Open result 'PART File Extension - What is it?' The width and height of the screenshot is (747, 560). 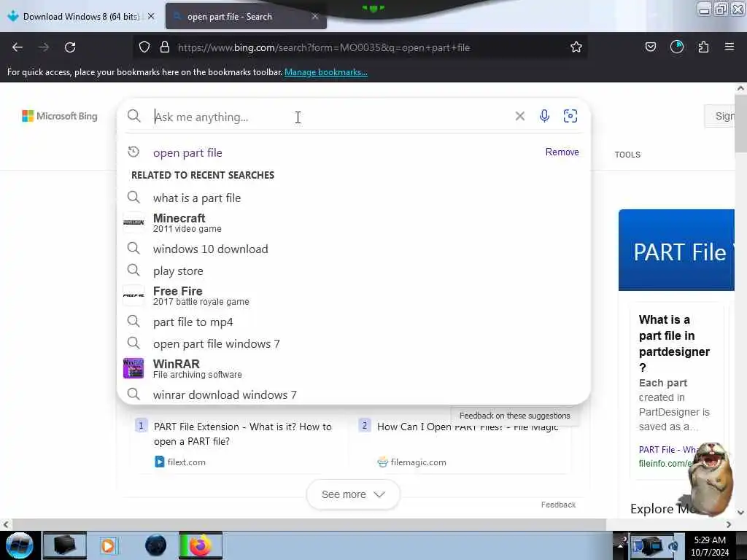pyautogui.click(x=242, y=434)
